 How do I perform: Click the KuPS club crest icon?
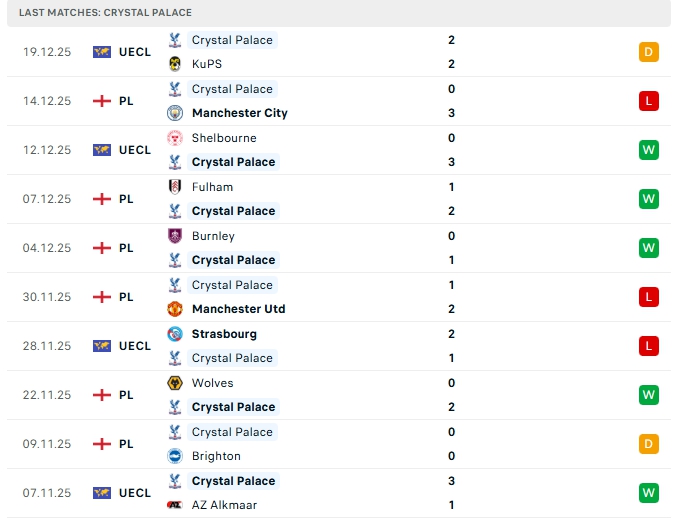(175, 64)
